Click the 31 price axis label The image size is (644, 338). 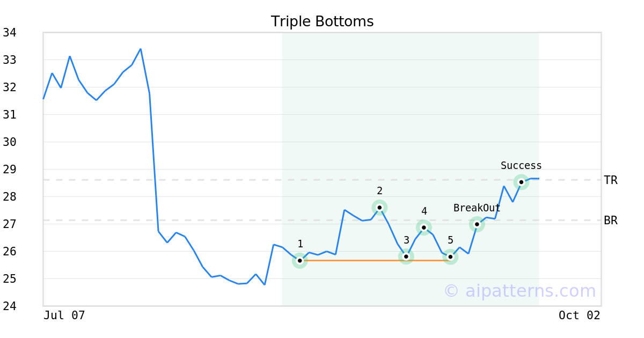click(x=10, y=115)
